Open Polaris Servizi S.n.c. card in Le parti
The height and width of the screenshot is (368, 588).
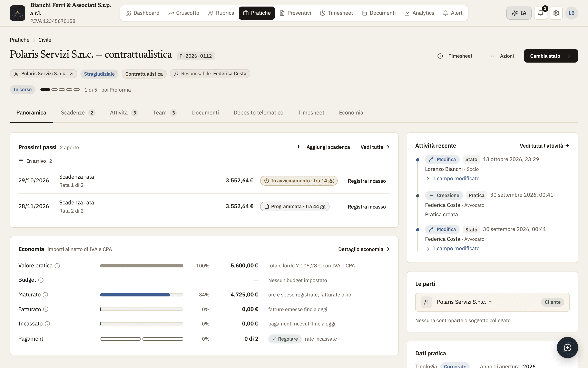(x=492, y=302)
